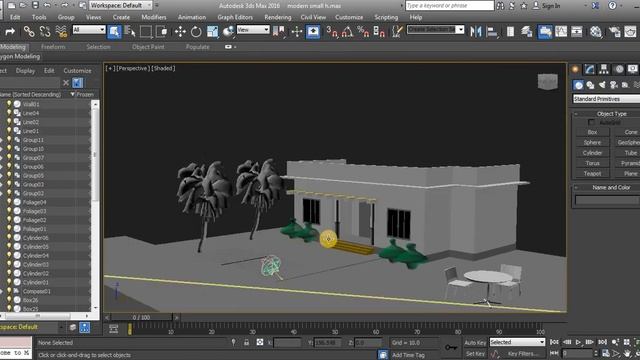Open the Scripting menu
640x360 pixels.
point(386,17)
